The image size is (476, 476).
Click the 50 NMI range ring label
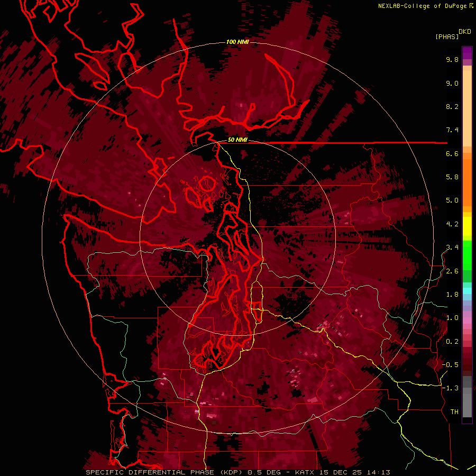point(237,140)
